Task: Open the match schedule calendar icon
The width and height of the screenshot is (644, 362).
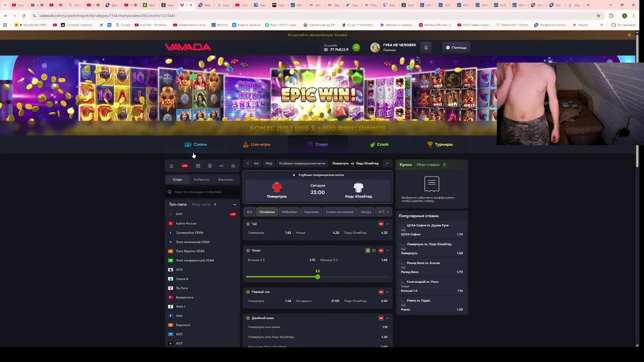Action: [198, 166]
